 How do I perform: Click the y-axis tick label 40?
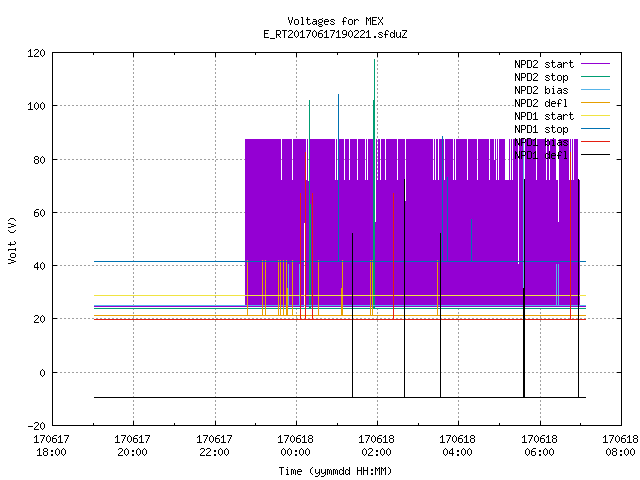[x=39, y=267]
